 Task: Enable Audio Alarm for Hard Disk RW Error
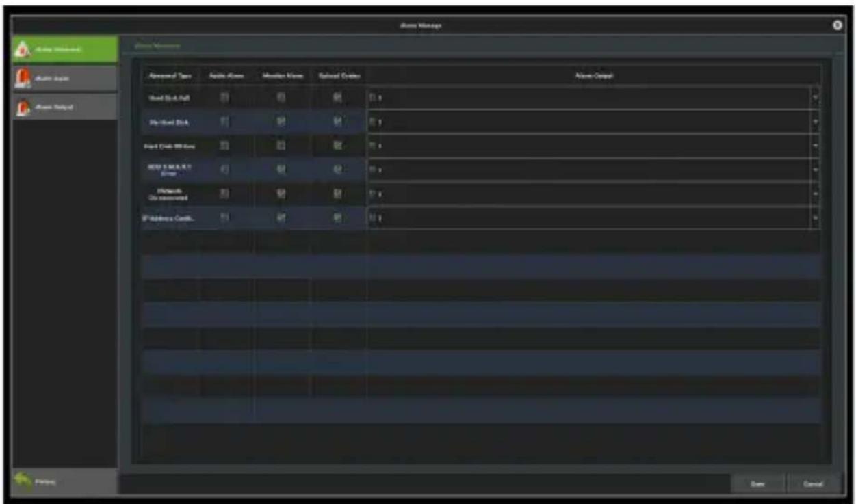tap(224, 146)
